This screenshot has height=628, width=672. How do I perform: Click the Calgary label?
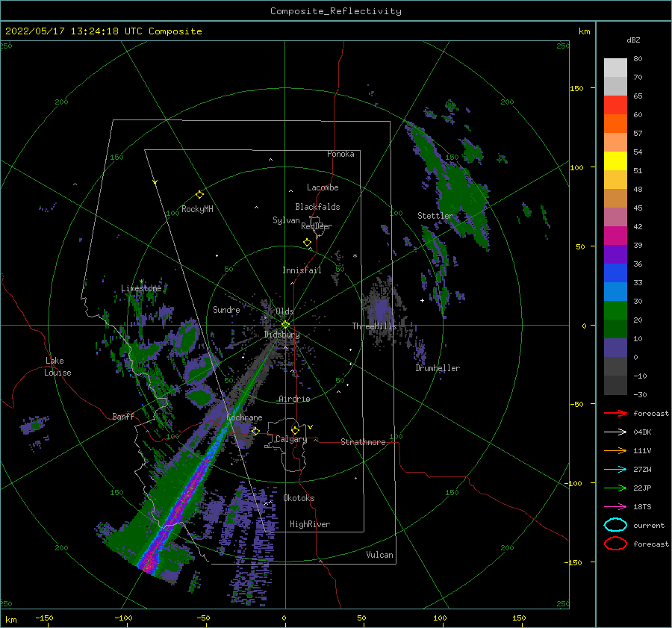[291, 439]
